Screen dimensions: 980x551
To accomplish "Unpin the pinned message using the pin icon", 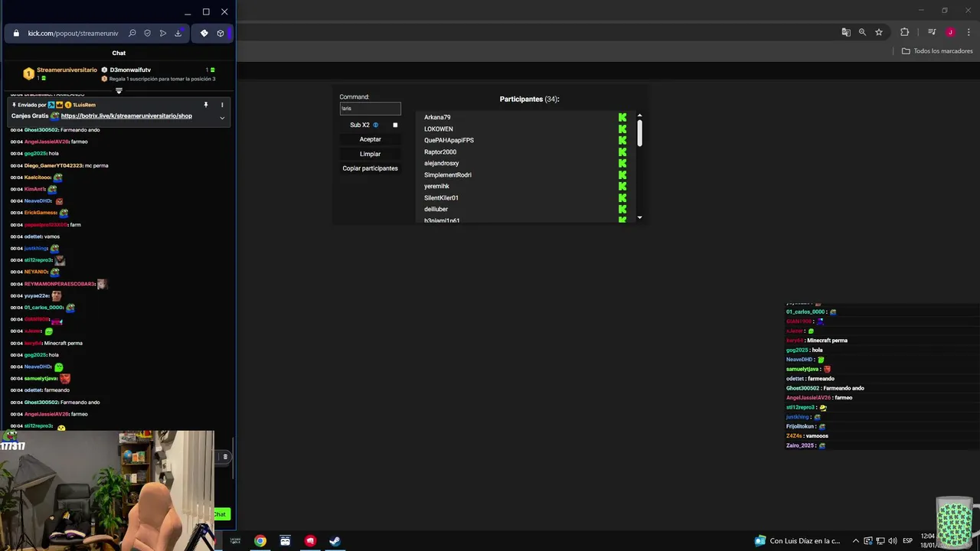I will click(205, 105).
